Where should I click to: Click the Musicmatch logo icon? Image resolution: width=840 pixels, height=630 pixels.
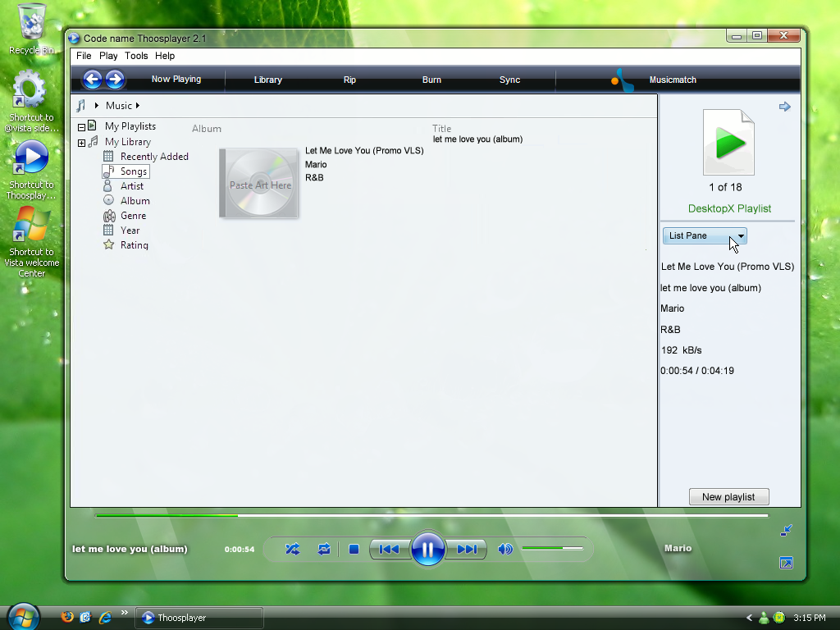click(x=623, y=80)
